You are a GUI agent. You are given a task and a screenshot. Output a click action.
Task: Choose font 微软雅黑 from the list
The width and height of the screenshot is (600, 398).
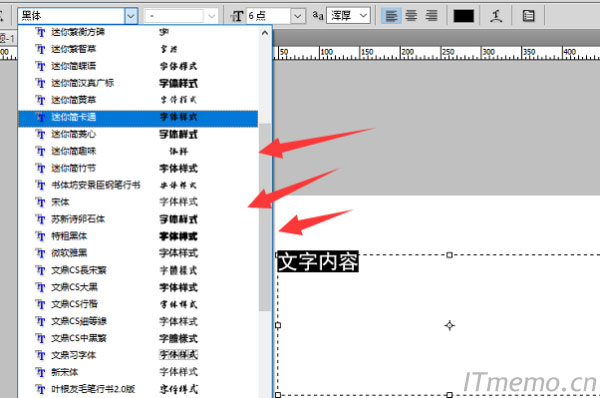pos(138,253)
